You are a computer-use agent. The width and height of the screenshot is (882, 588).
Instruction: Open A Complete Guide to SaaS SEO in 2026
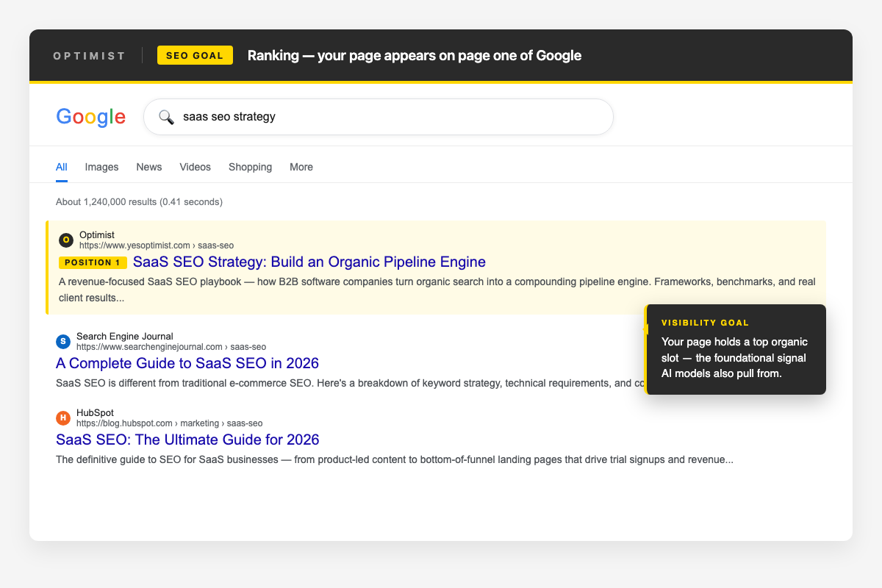click(187, 363)
